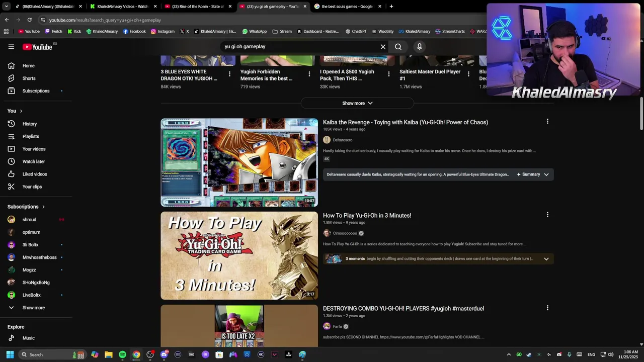Open Subscriptions in sidebar

click(x=35, y=91)
